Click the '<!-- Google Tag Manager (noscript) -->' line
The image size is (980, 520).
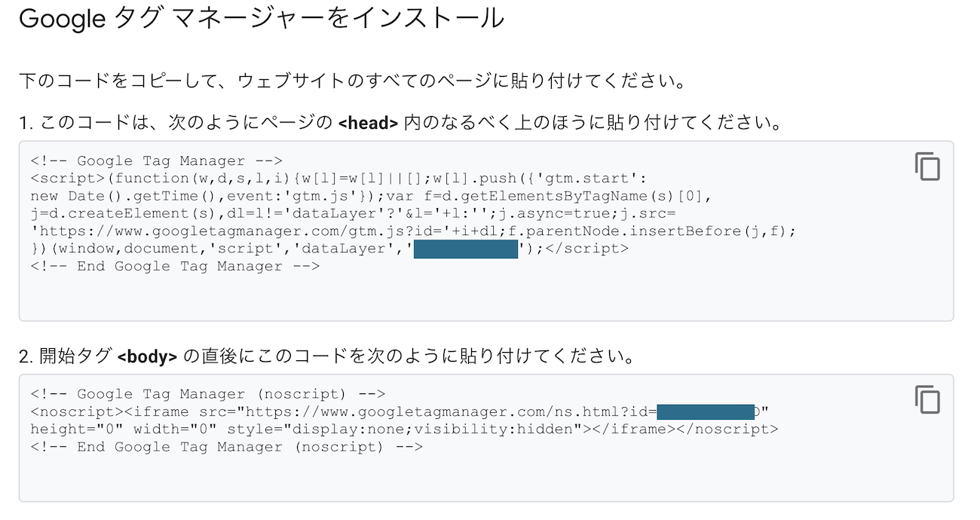208,394
